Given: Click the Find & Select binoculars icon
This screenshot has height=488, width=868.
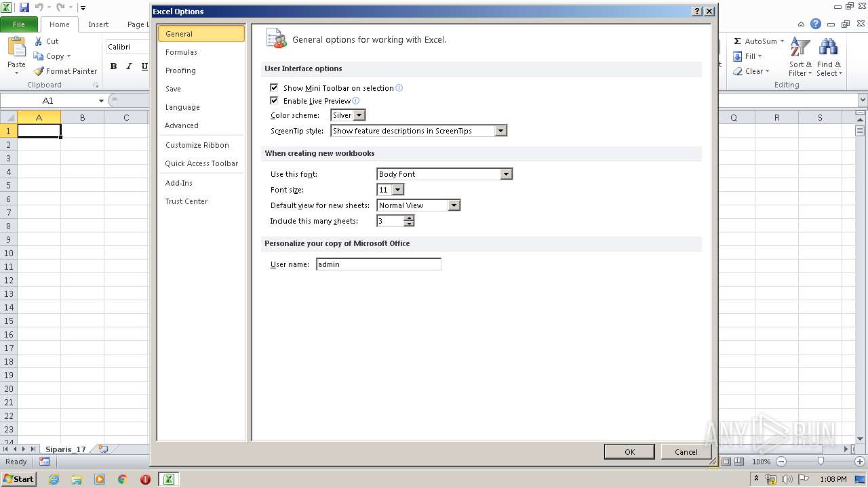Looking at the screenshot, I should point(828,47).
